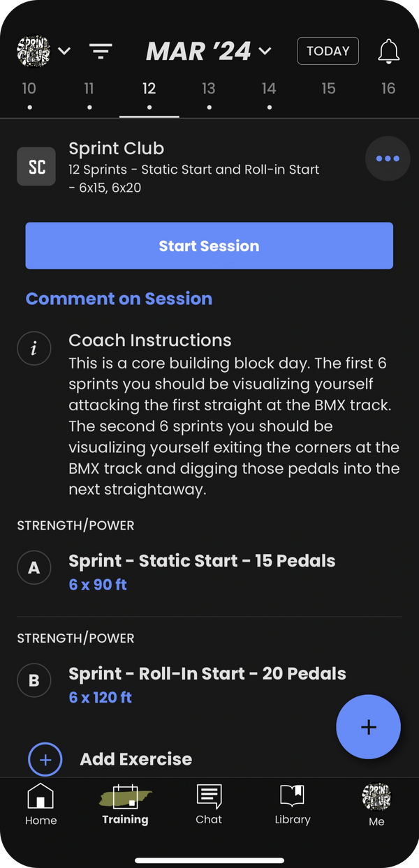Tap the SC Sprint Club badge
Image resolution: width=419 pixels, height=868 pixels.
[x=36, y=167]
